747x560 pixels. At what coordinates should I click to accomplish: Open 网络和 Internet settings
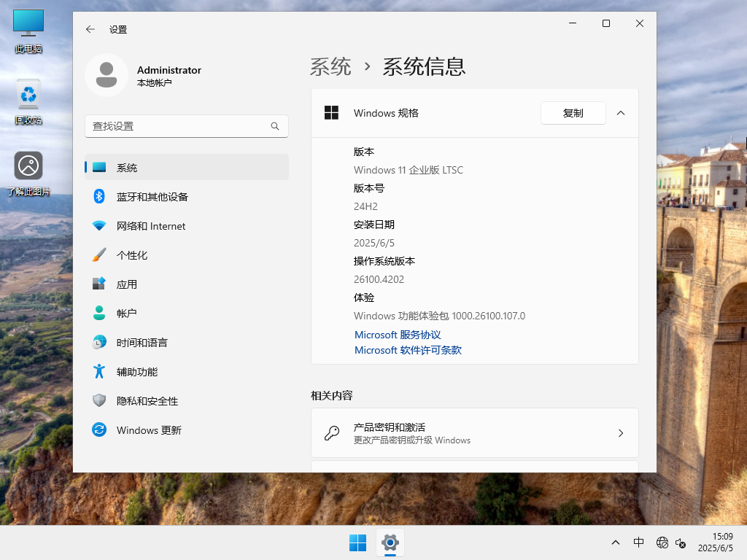[186, 226]
